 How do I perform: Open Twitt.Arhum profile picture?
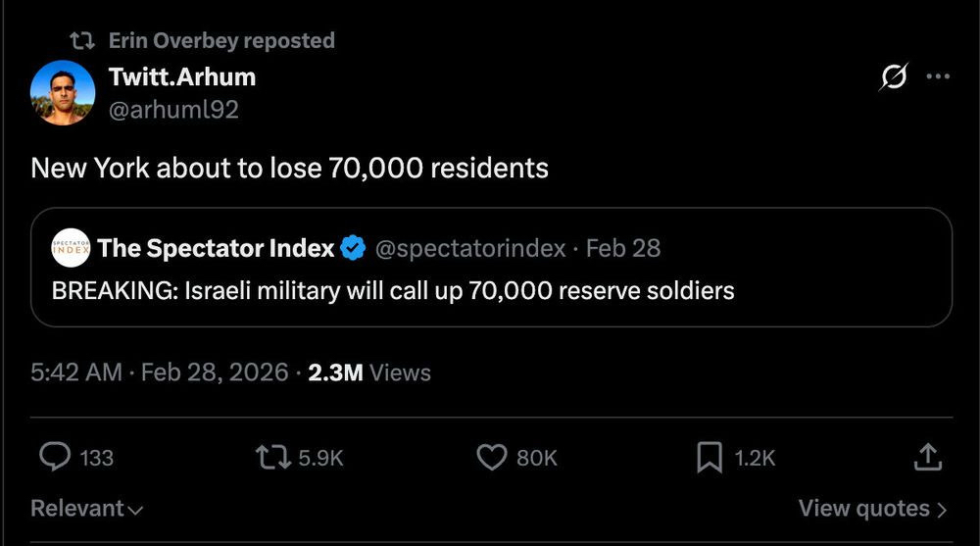click(62, 92)
